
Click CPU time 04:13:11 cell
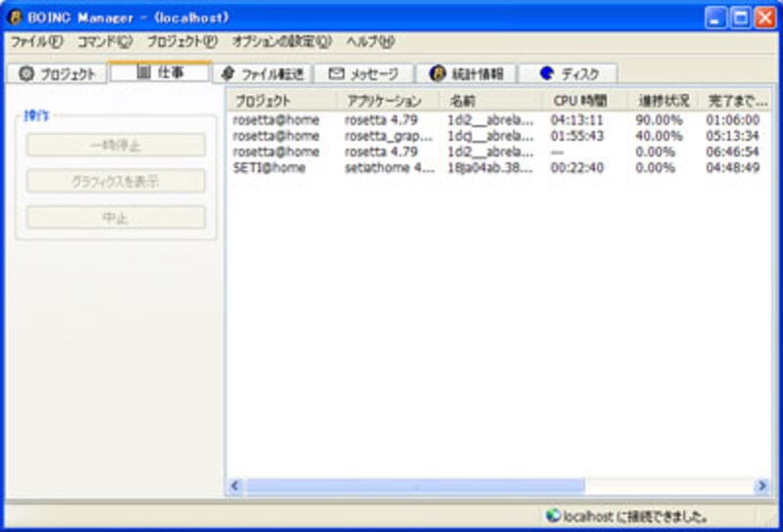(576, 119)
